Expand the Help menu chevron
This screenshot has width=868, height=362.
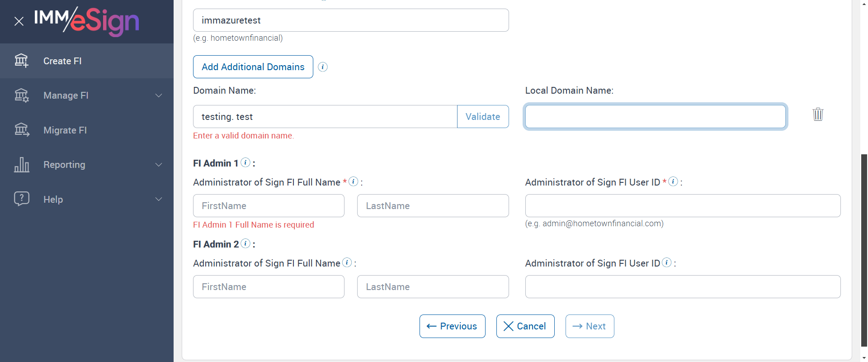[x=159, y=199]
